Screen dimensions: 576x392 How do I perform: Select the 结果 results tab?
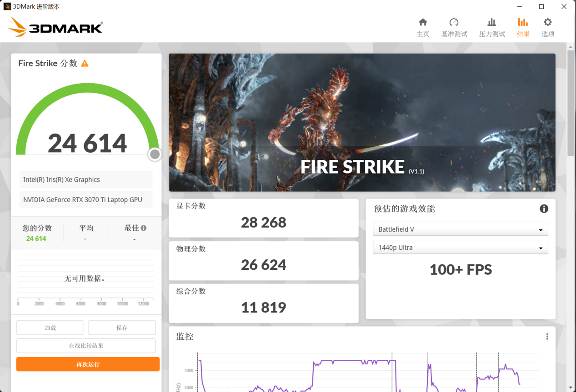coord(523,28)
